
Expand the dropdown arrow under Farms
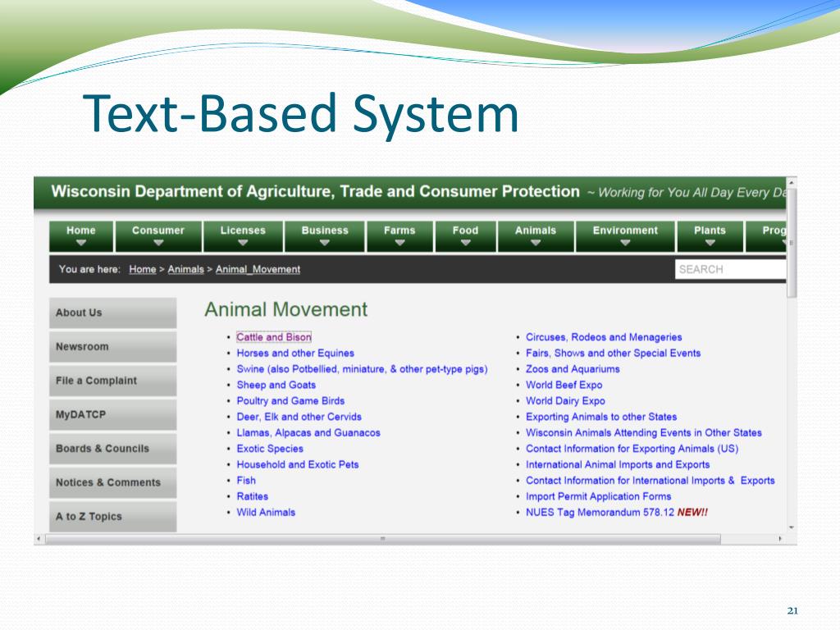[399, 243]
